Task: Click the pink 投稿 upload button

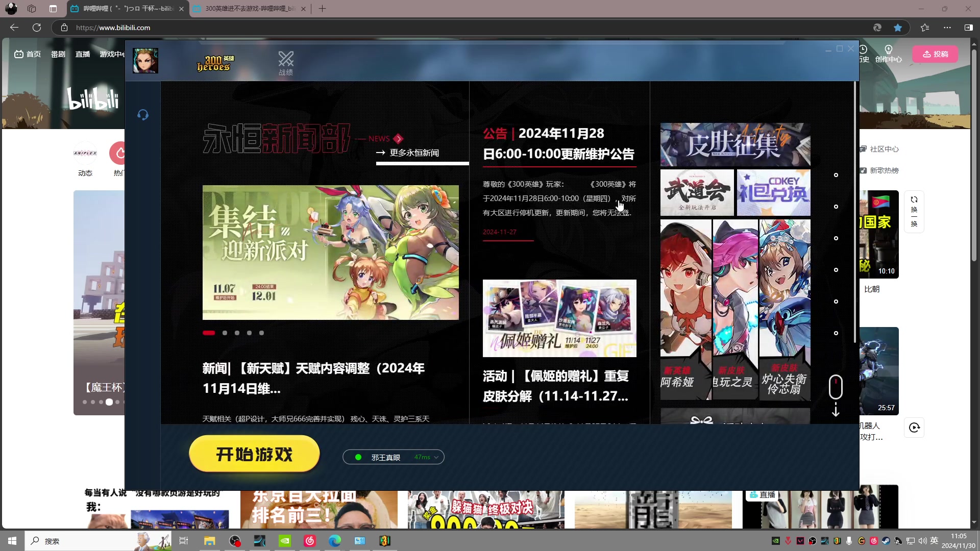Action: [936, 54]
